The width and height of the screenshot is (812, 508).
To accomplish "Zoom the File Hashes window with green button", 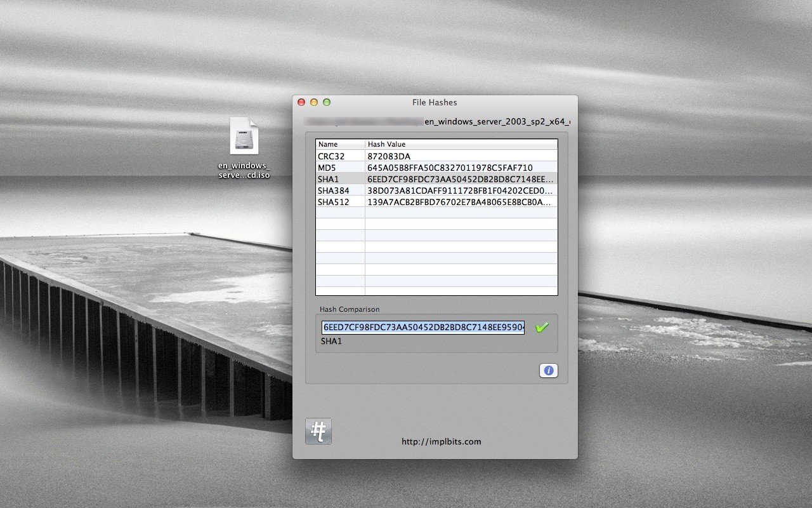I will [327, 102].
